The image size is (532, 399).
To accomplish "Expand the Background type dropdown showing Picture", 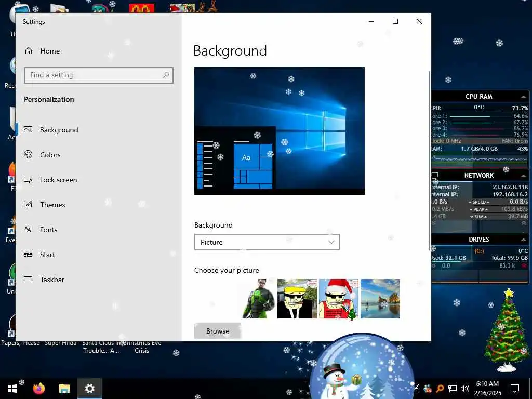I will click(267, 242).
